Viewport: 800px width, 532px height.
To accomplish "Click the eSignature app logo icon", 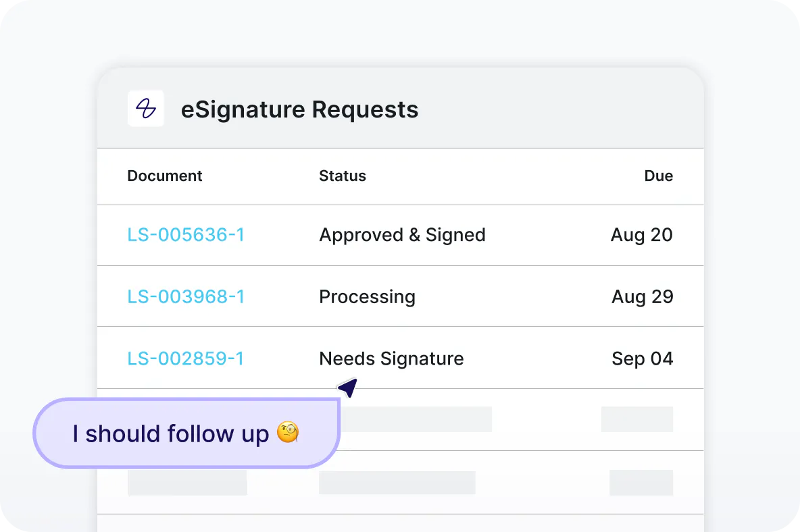I will point(146,109).
